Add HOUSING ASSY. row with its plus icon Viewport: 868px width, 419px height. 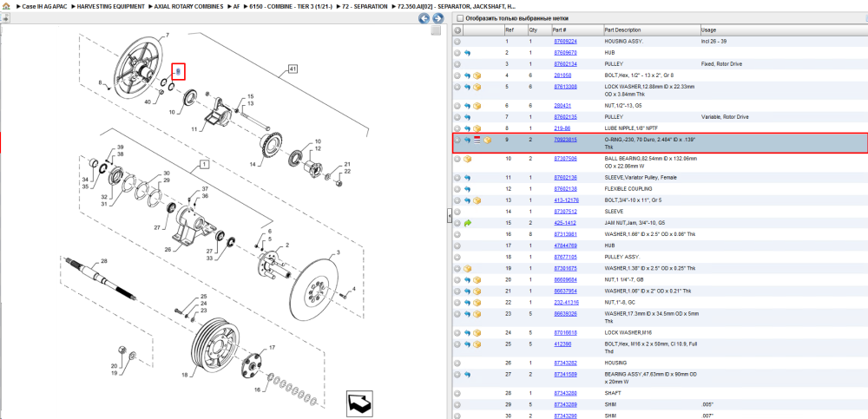coord(457,42)
